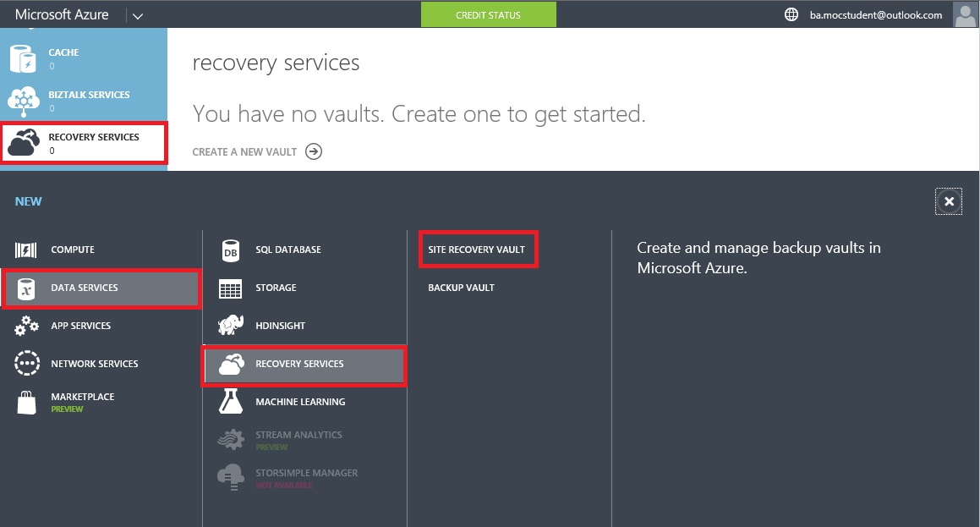Select SQL Database label in submenu

coord(288,250)
